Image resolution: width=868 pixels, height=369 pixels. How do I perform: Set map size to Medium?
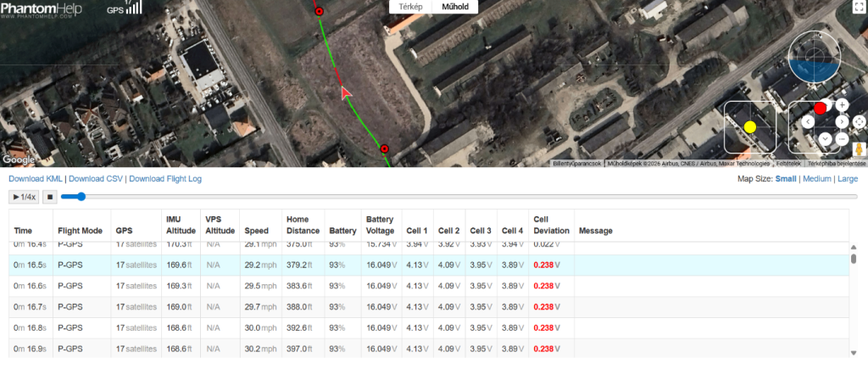(817, 179)
